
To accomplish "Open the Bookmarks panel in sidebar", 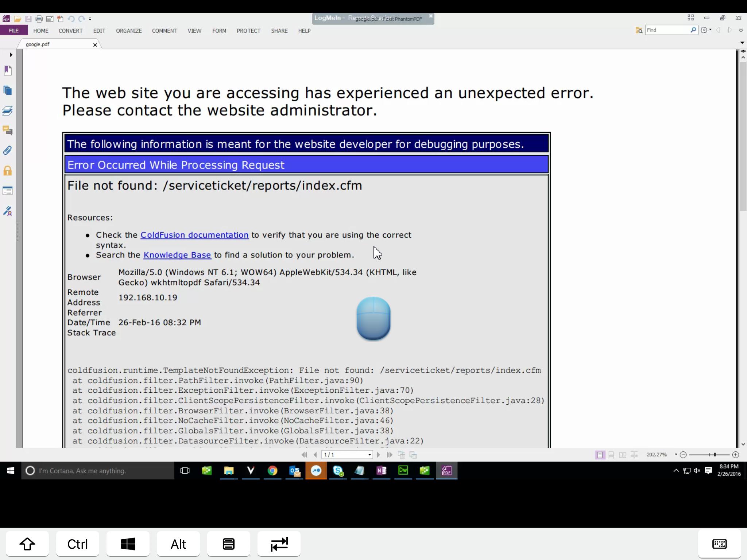I will click(x=8, y=70).
